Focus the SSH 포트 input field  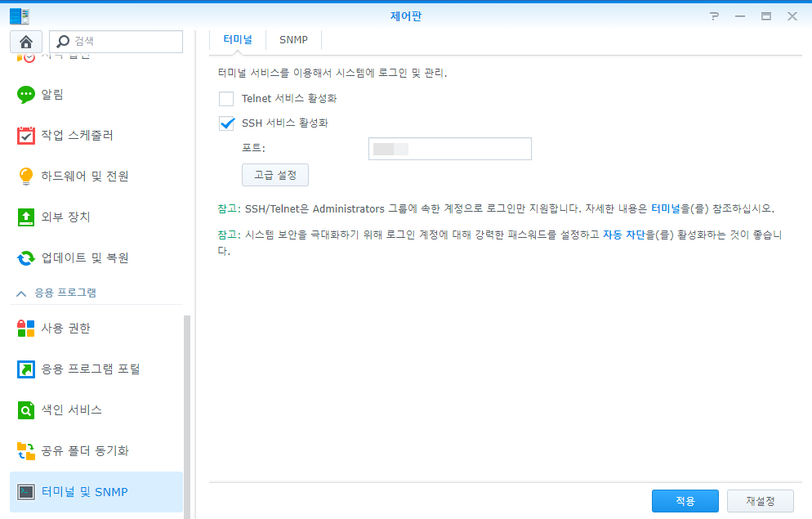click(x=450, y=149)
